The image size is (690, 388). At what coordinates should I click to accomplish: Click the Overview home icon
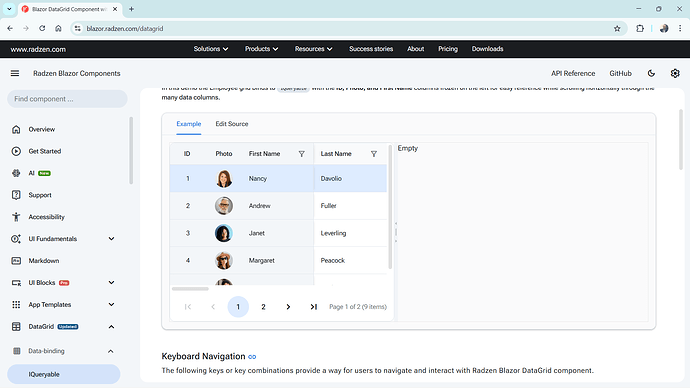coord(16,129)
